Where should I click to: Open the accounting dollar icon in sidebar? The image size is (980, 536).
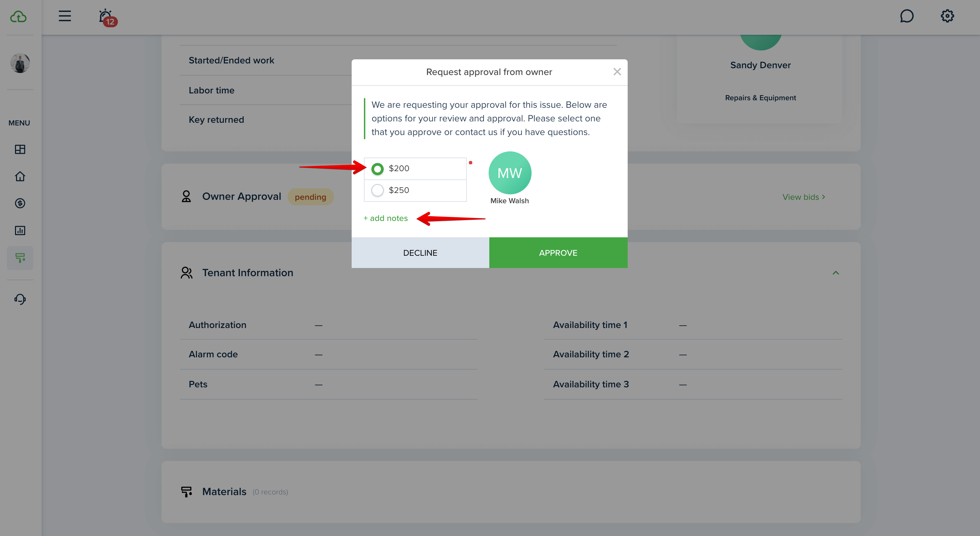pyautogui.click(x=20, y=203)
